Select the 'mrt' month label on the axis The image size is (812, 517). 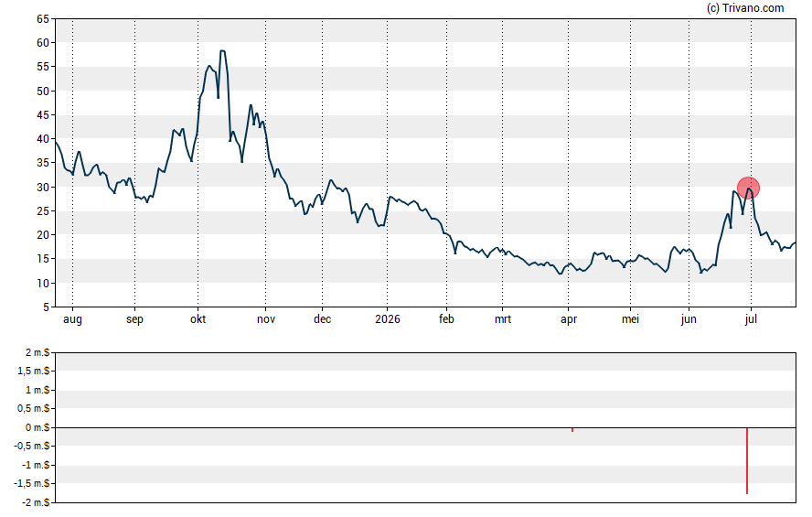click(502, 319)
